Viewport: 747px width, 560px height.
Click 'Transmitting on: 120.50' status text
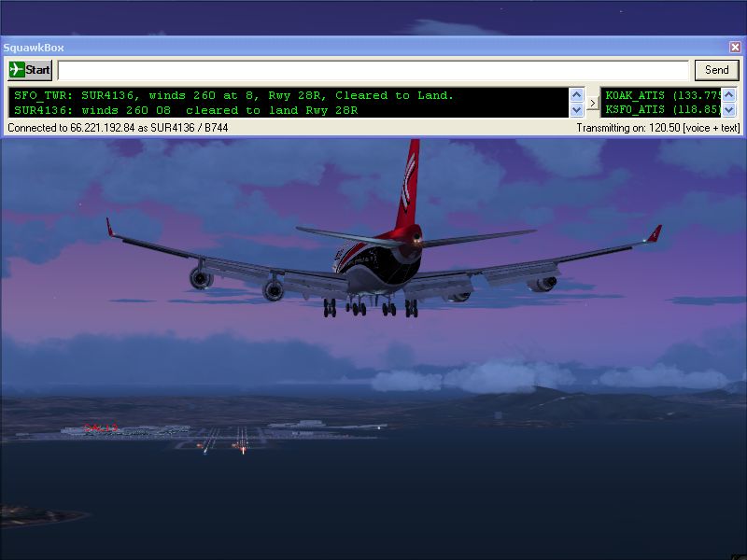pyautogui.click(x=658, y=128)
